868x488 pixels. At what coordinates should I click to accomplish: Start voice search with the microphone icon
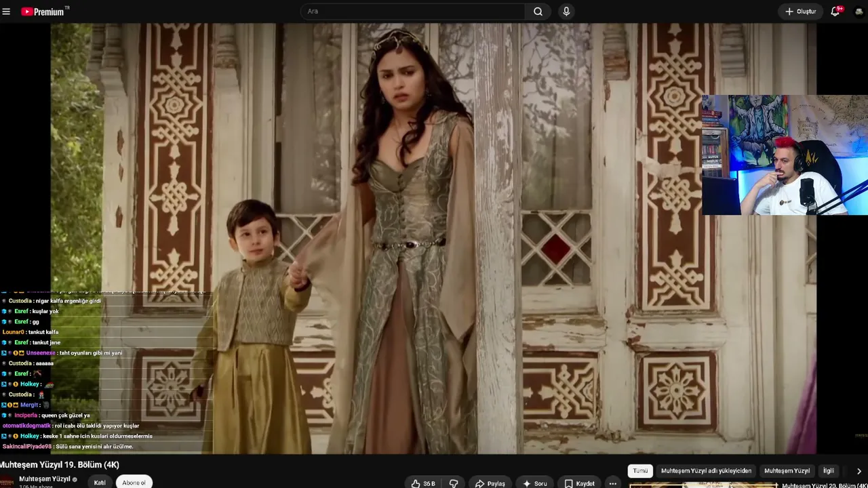(x=566, y=12)
